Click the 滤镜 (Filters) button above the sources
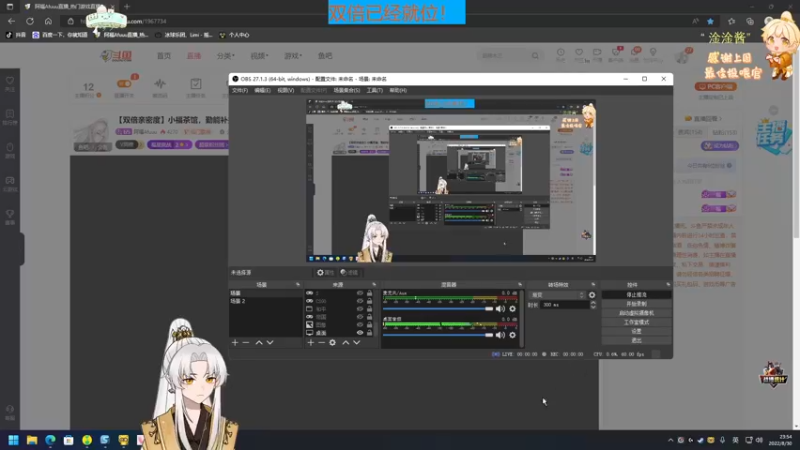This screenshot has width=800, height=450. 349,272
